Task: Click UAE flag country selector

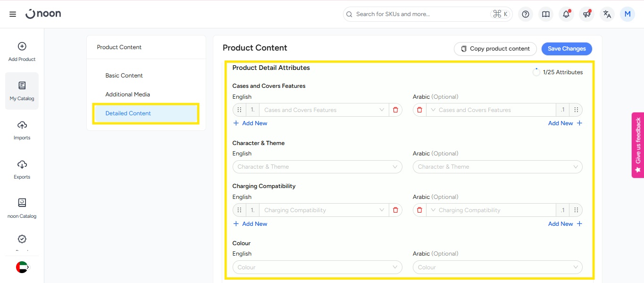Action: [x=22, y=267]
